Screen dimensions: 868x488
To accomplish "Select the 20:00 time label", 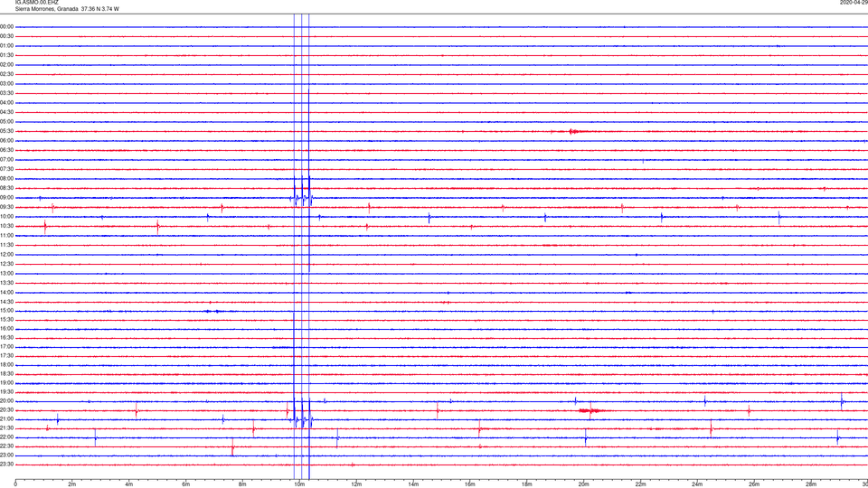I will [6, 401].
